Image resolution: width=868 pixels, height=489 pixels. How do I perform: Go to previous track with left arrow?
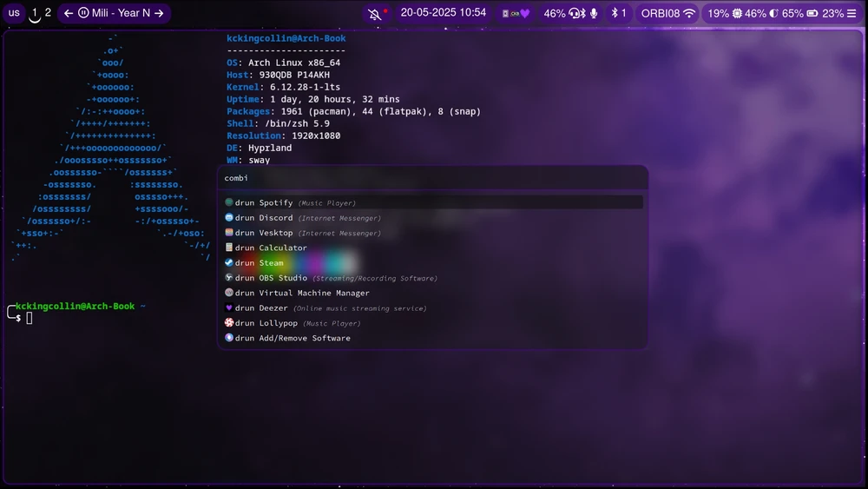(x=69, y=13)
